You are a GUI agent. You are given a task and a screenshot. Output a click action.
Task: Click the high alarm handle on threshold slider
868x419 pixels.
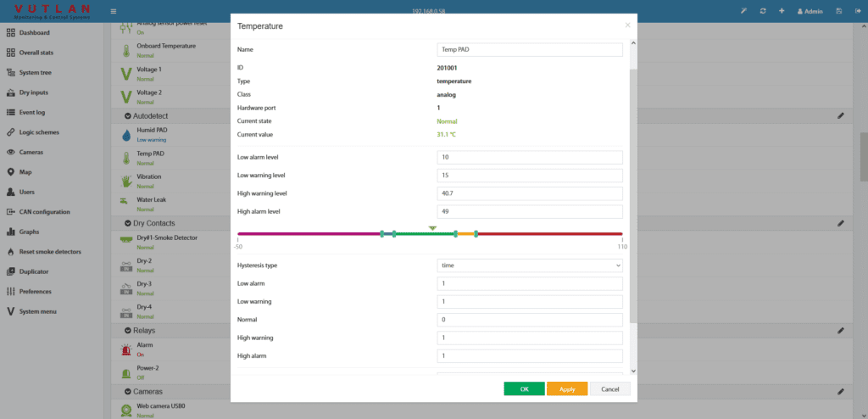click(x=476, y=234)
